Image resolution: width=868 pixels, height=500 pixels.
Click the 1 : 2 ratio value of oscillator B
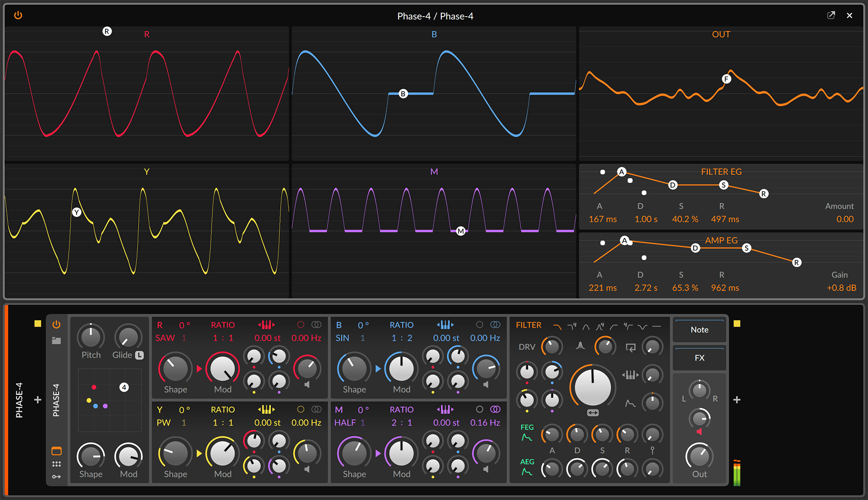point(402,338)
